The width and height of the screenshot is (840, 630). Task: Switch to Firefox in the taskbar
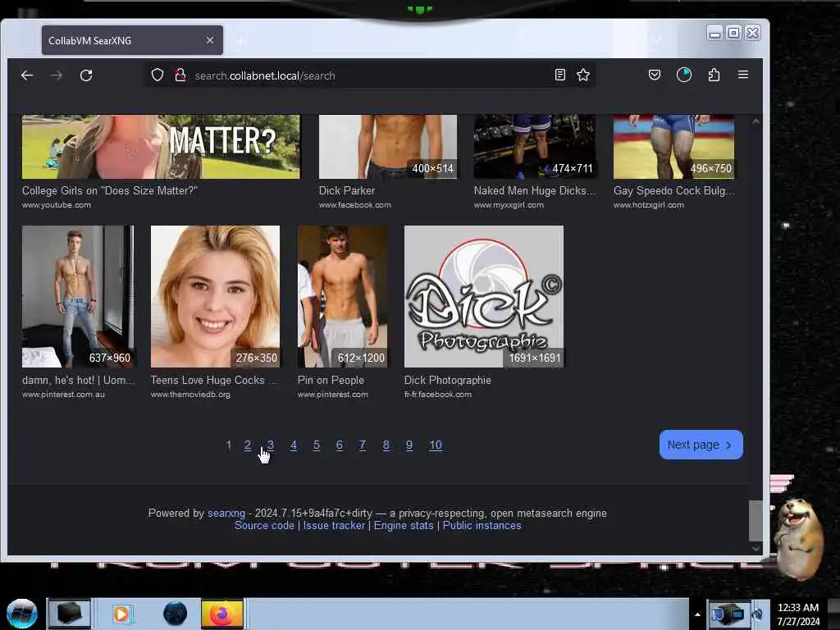tap(221, 614)
